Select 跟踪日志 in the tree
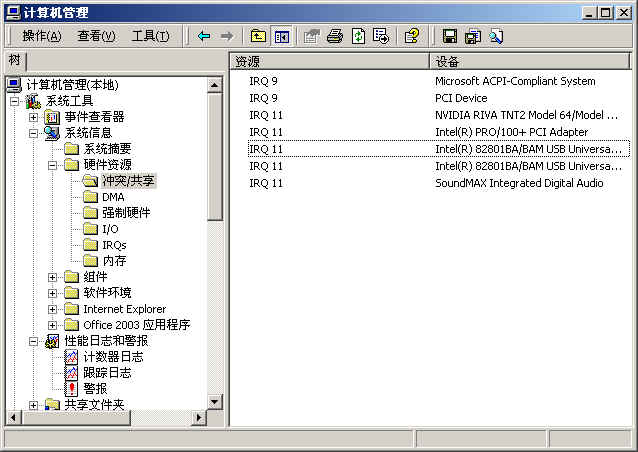638x452 pixels. (107, 373)
